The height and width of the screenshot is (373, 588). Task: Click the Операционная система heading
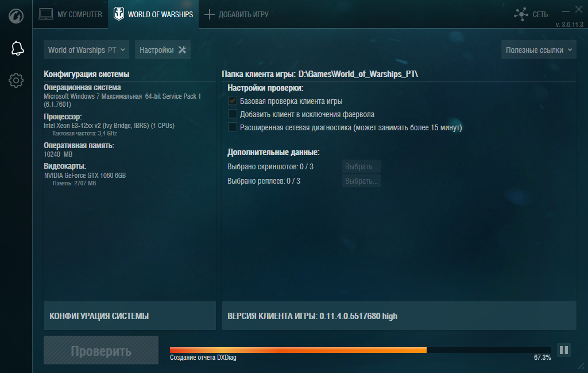click(82, 87)
